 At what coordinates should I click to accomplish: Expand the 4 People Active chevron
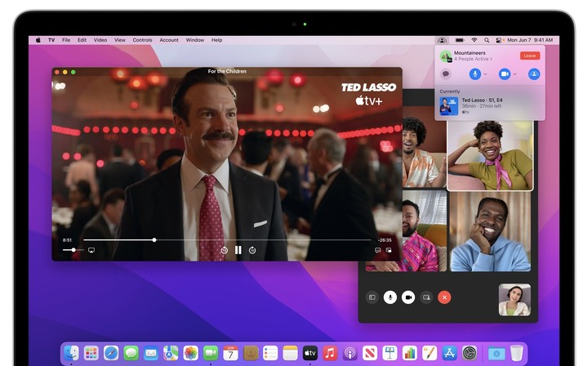491,59
